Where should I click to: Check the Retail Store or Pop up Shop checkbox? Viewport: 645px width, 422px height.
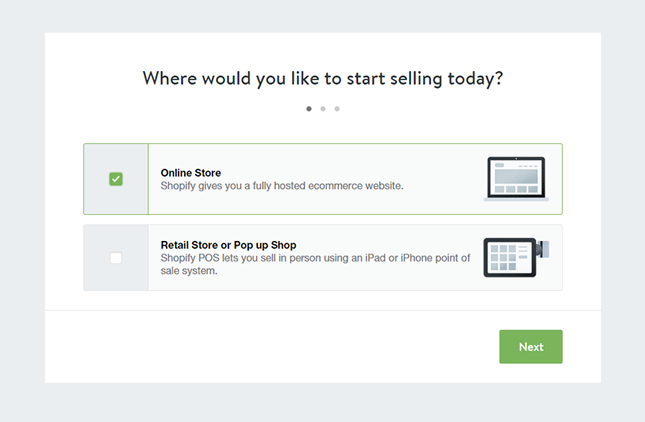point(116,258)
